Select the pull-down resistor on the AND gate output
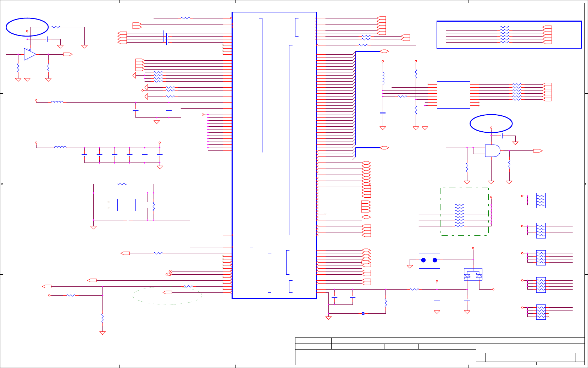The height and width of the screenshot is (368, 588). (509, 164)
